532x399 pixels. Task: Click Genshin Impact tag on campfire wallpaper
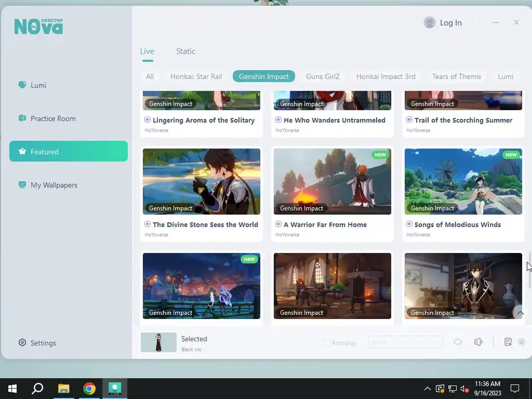point(301,208)
